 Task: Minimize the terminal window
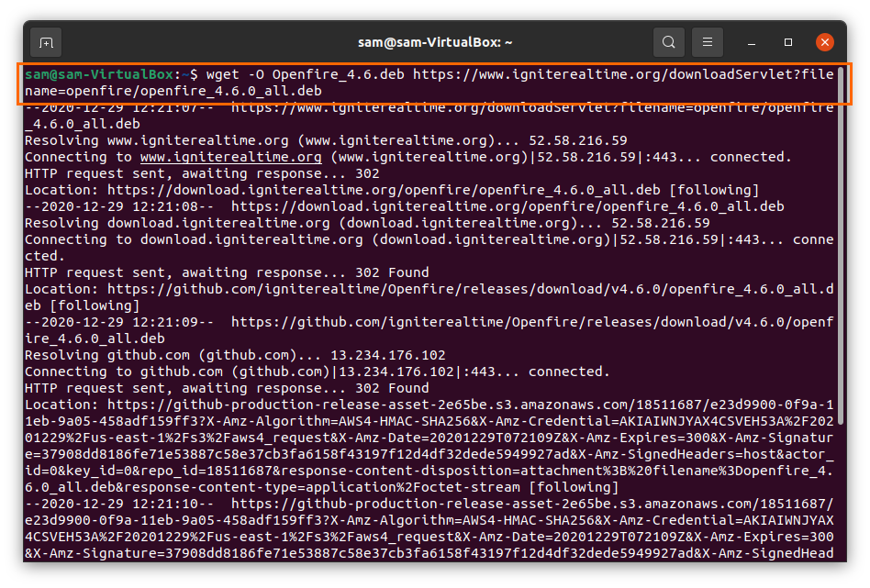click(752, 43)
